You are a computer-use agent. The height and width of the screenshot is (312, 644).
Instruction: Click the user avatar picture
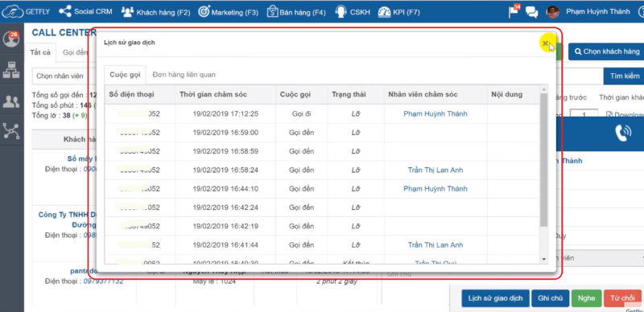pos(552,12)
